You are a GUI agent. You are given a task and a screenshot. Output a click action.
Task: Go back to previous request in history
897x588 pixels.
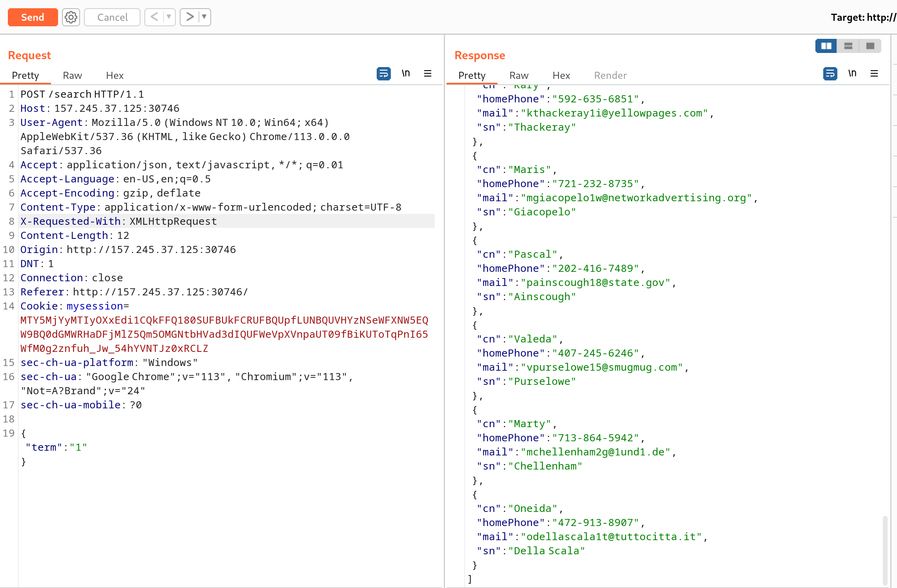[x=154, y=17]
